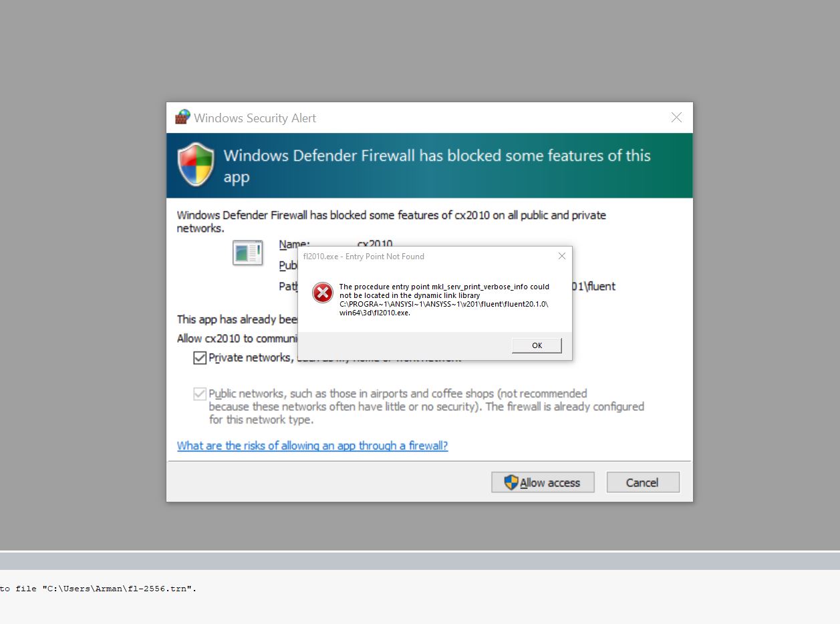This screenshot has height=624, width=840.
Task: Click the firewall brick icon in title bar
Action: click(182, 117)
